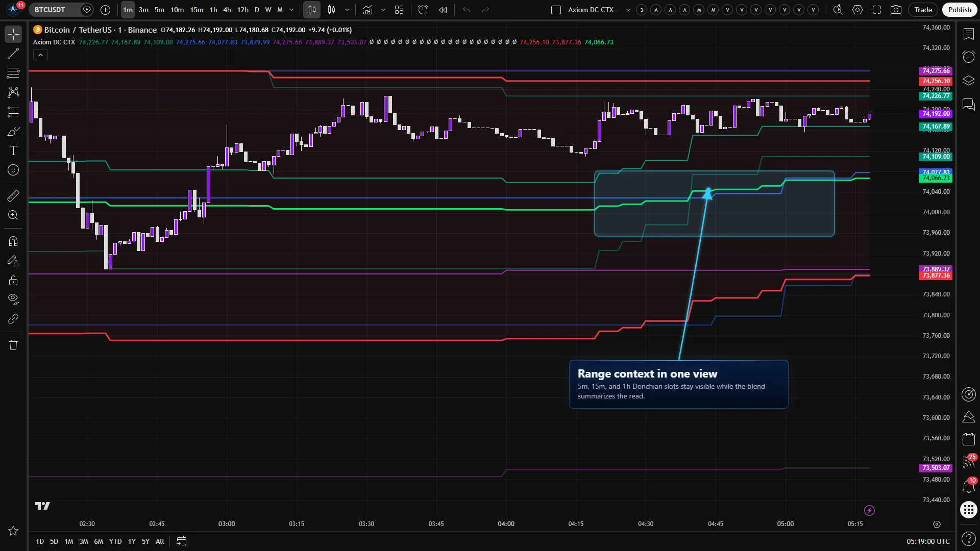The image size is (980, 551).
Task: Open the emoji and stickers tool
Action: [13, 170]
